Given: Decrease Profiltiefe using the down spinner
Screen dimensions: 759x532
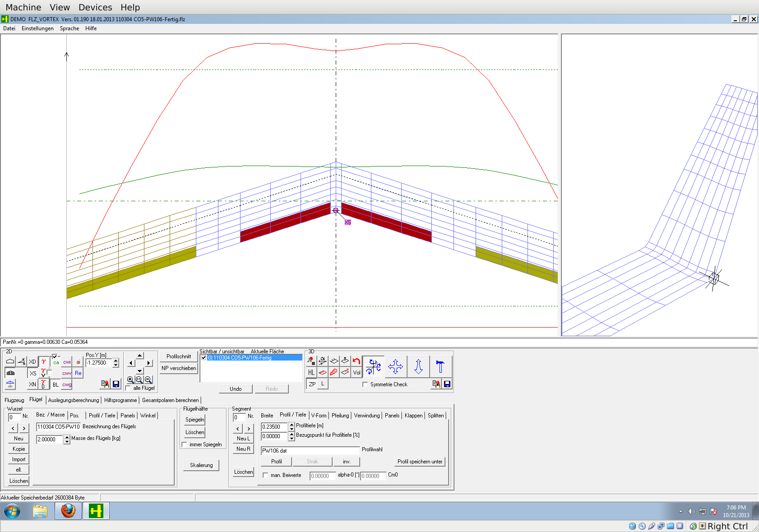Looking at the screenshot, I should coord(292,429).
